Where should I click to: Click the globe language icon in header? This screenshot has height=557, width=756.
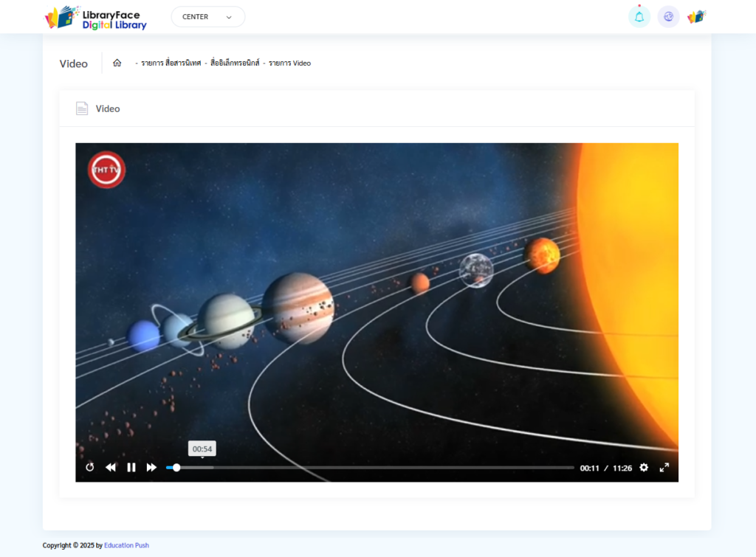point(668,17)
